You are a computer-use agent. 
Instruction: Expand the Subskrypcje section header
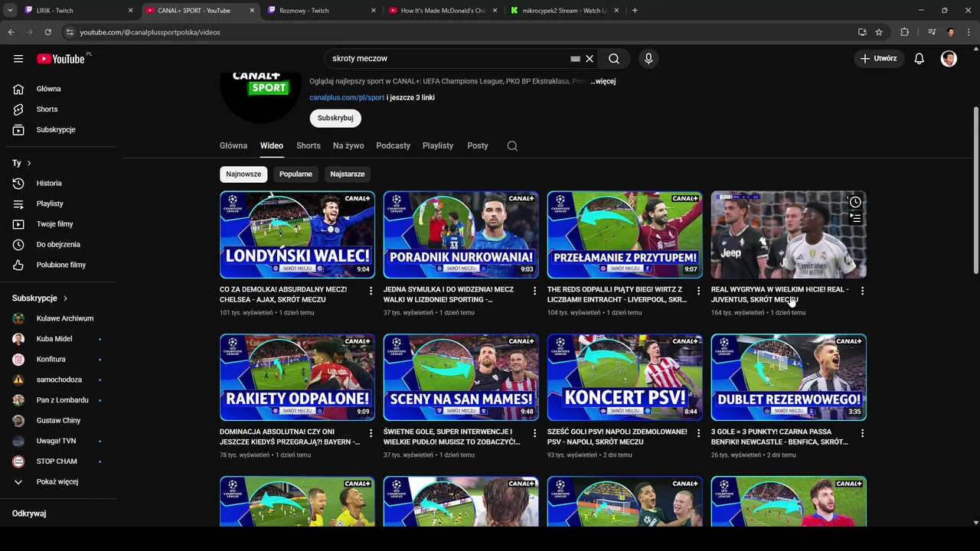40,298
